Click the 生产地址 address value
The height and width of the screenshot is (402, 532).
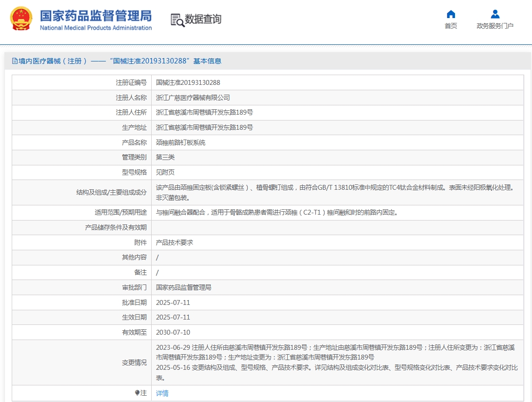pyautogui.click(x=204, y=128)
